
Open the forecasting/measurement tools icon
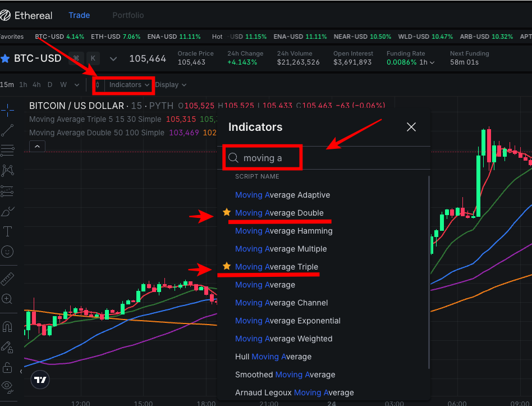click(x=7, y=191)
